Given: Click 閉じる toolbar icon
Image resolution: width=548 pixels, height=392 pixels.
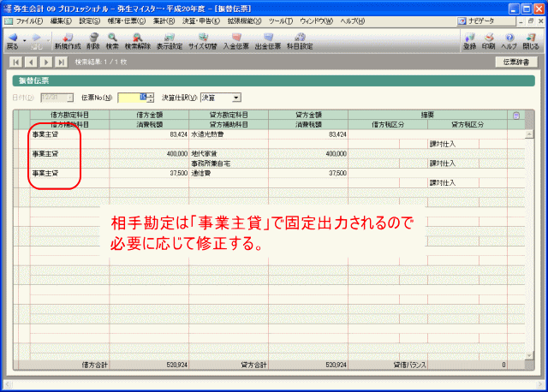Looking at the screenshot, I should 531,41.
